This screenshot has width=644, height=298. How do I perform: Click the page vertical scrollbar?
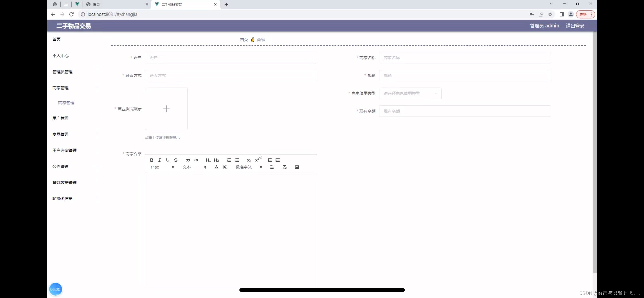(595, 152)
